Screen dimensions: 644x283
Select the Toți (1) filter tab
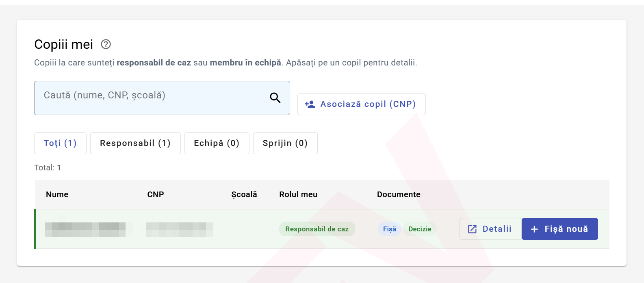pos(60,143)
